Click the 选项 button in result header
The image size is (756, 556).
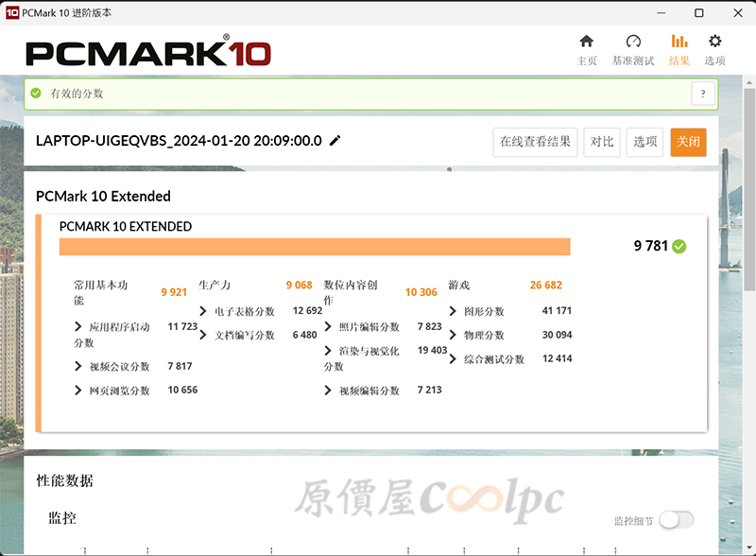tap(644, 143)
